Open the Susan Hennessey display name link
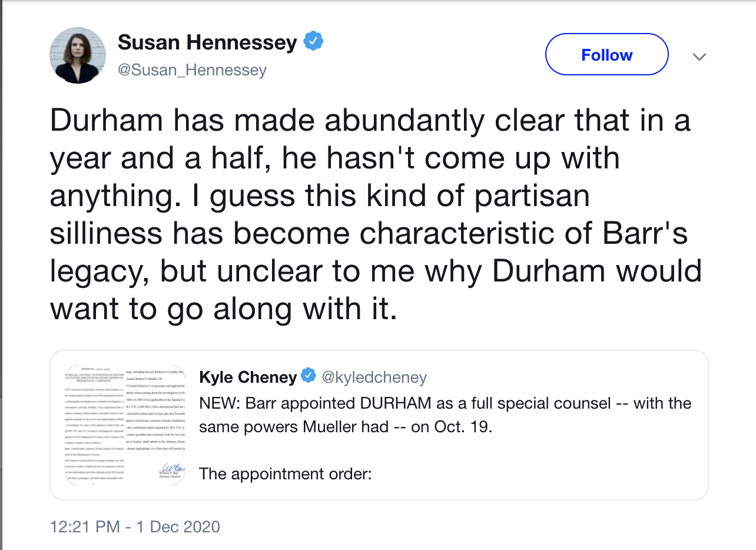The image size is (756, 550). tap(207, 43)
